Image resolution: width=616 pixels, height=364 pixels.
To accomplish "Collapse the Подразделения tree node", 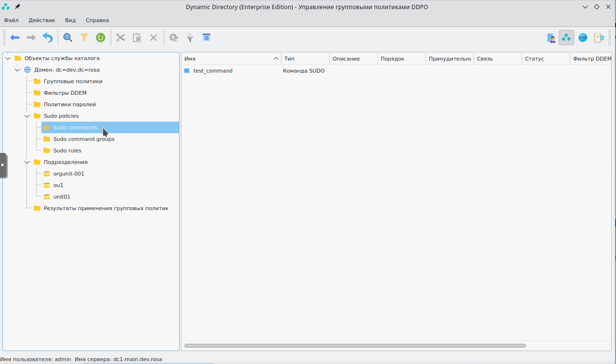I will (x=27, y=162).
